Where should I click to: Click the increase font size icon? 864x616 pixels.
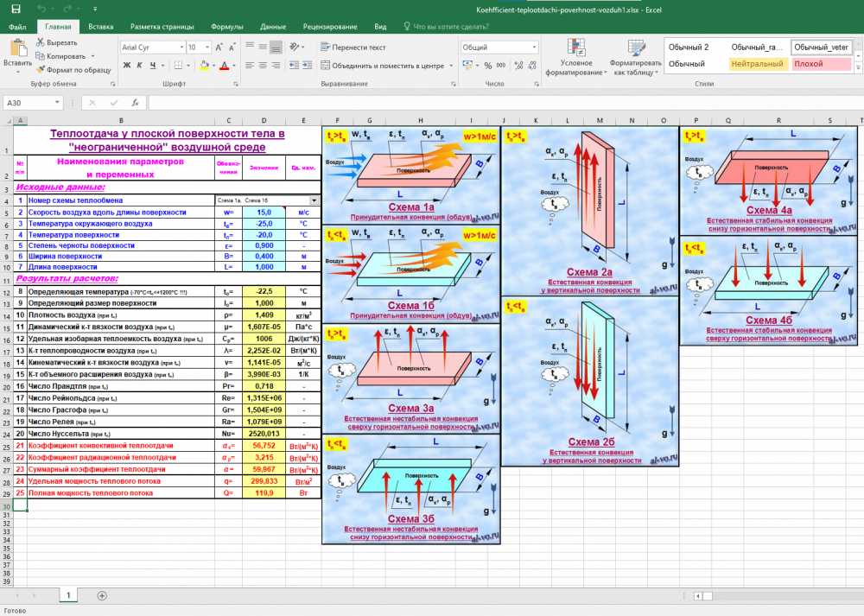click(219, 48)
